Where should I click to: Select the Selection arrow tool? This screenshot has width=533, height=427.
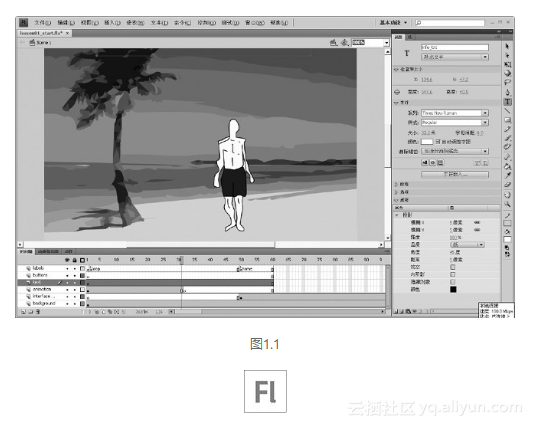507,47
